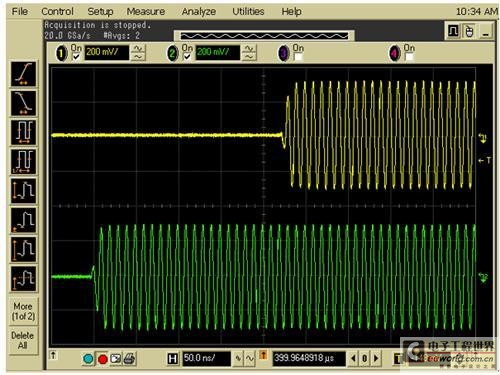Enable the channel 3 On checkbox
This screenshot has height=375, width=500.
tap(298, 57)
